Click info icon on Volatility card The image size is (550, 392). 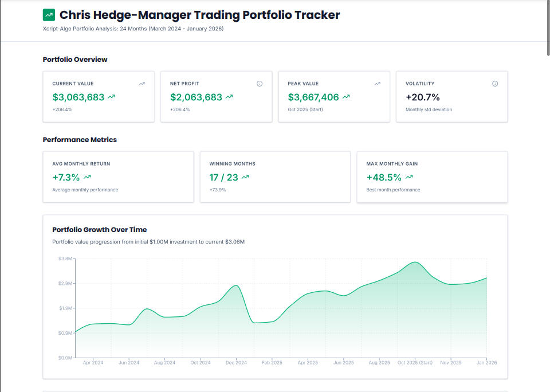pos(495,84)
